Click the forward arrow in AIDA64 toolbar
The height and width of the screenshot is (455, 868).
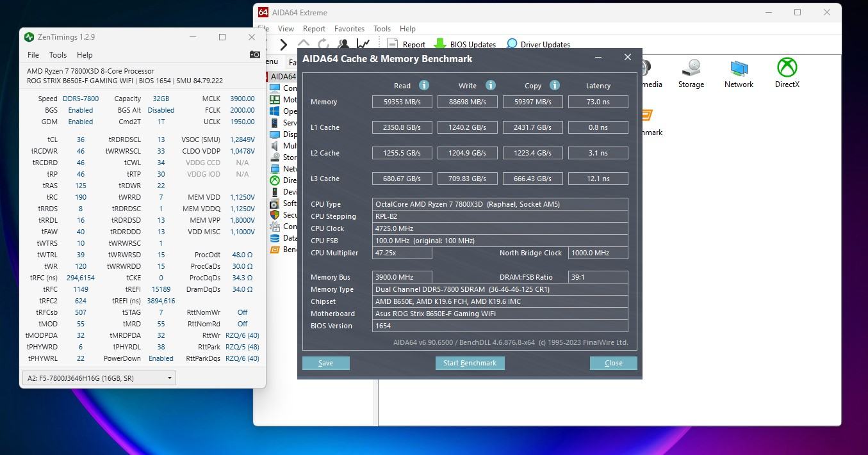[283, 44]
